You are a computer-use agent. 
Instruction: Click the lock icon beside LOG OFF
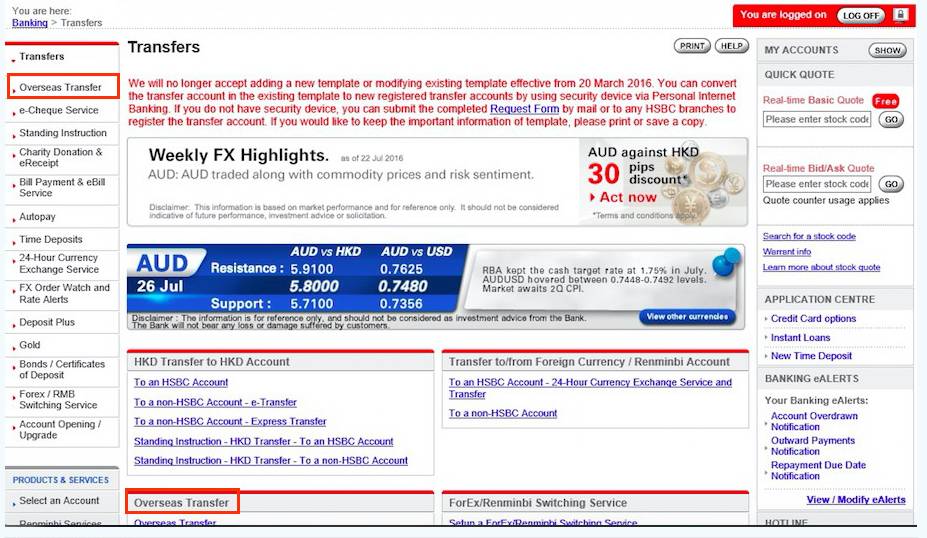pos(900,15)
